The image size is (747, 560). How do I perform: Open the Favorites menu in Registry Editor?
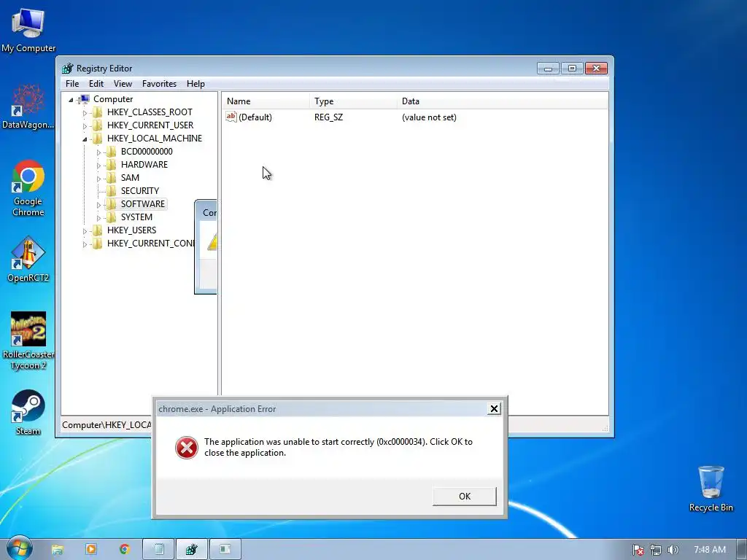click(x=159, y=84)
